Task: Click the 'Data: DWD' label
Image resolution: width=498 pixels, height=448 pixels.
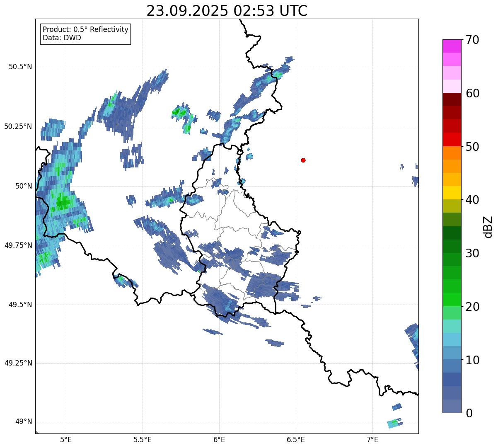Action: click(x=62, y=38)
